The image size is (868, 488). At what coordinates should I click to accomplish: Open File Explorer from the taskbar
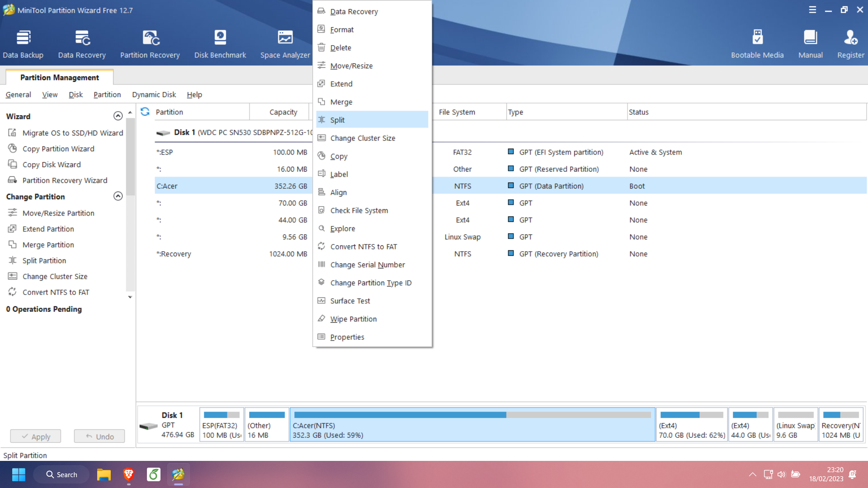(x=104, y=475)
